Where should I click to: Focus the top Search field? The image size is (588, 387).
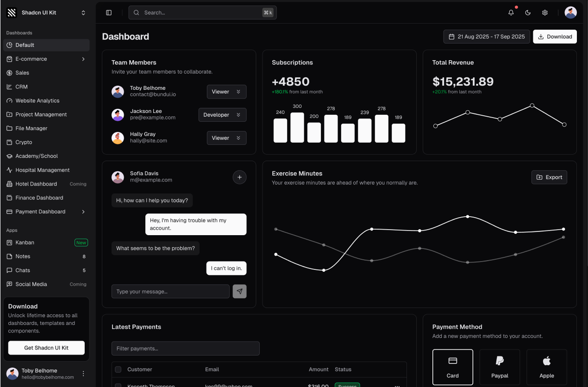click(x=202, y=12)
